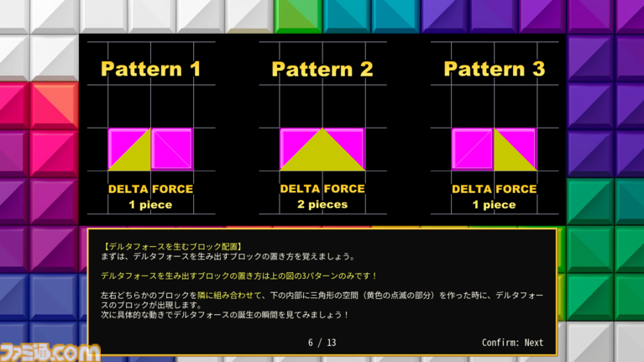
Task: Click the plain magenta block in Pattern 1
Action: pyautogui.click(x=172, y=149)
